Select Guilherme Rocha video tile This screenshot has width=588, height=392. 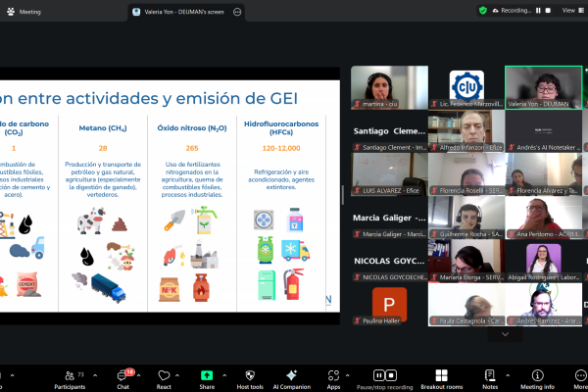[466, 218]
